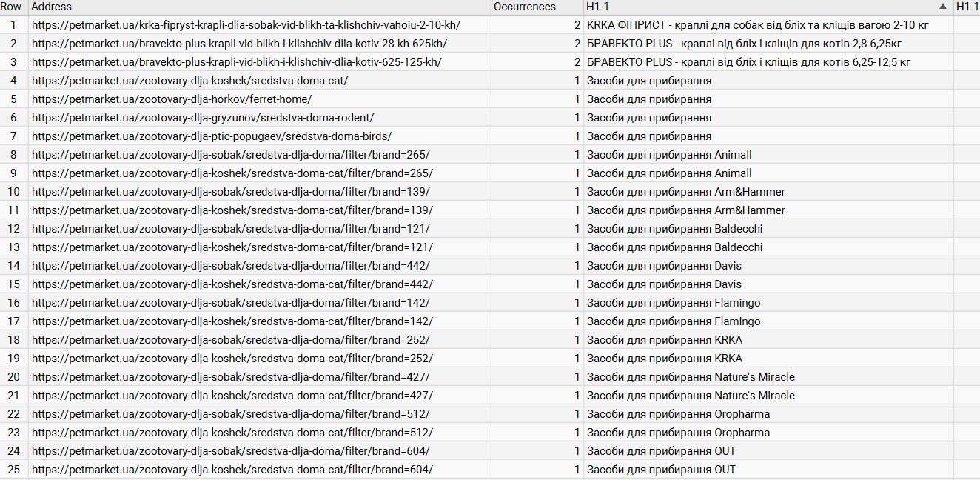Sort by the H1-1 column sort arrow
Viewport: 980px width, 480px height.
(x=942, y=7)
